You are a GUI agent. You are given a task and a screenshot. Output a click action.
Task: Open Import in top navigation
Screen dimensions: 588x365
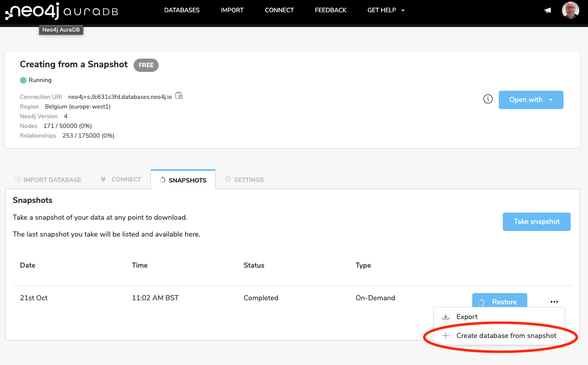[232, 10]
